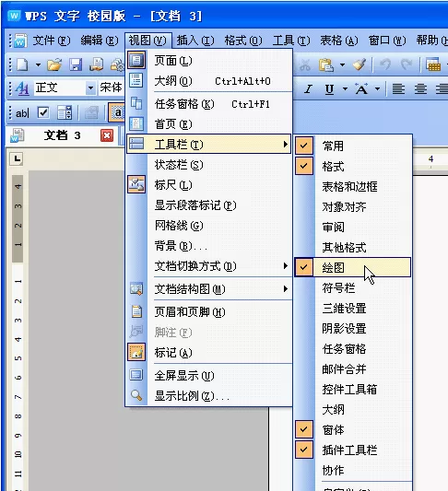The height and width of the screenshot is (491, 448).
Task: Open the Paste options dropdown arrow
Action: click(342, 64)
